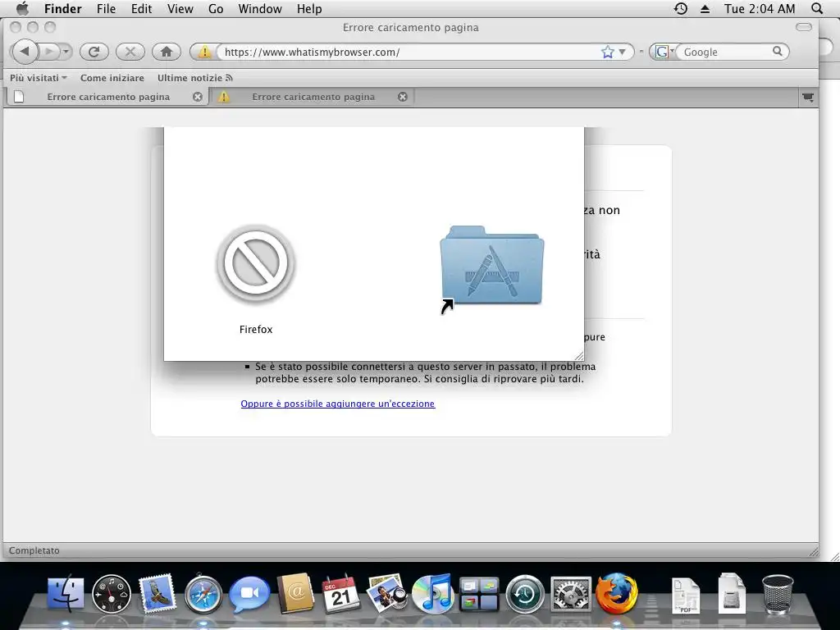840x630 pixels.
Task: Click the Forward arrow button
Action: click(49, 52)
